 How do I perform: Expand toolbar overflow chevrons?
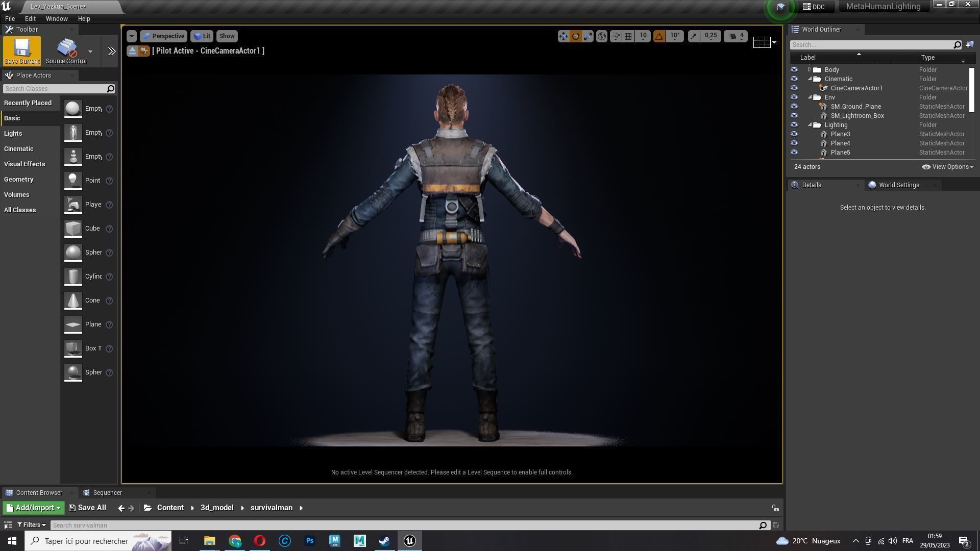[x=111, y=51]
